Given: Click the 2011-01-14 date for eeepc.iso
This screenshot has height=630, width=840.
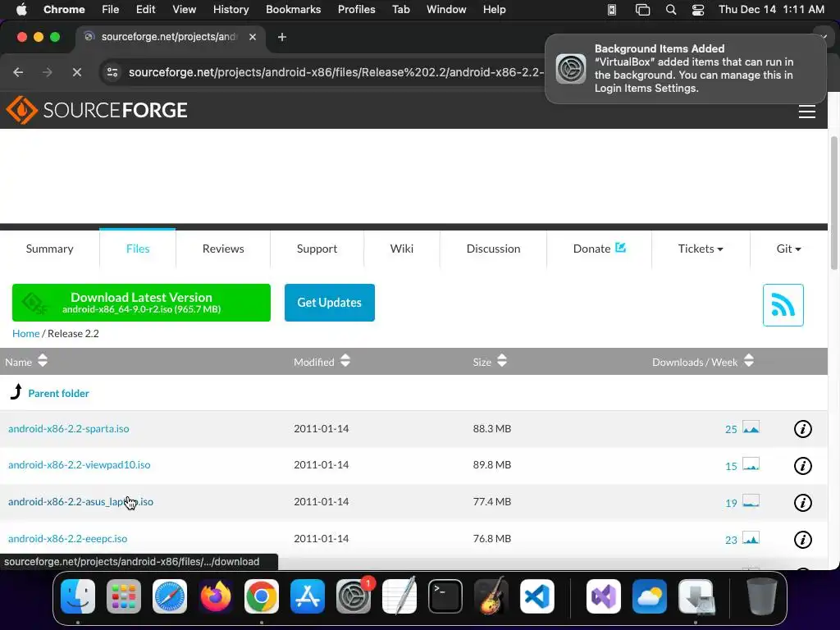Looking at the screenshot, I should click(x=321, y=538).
